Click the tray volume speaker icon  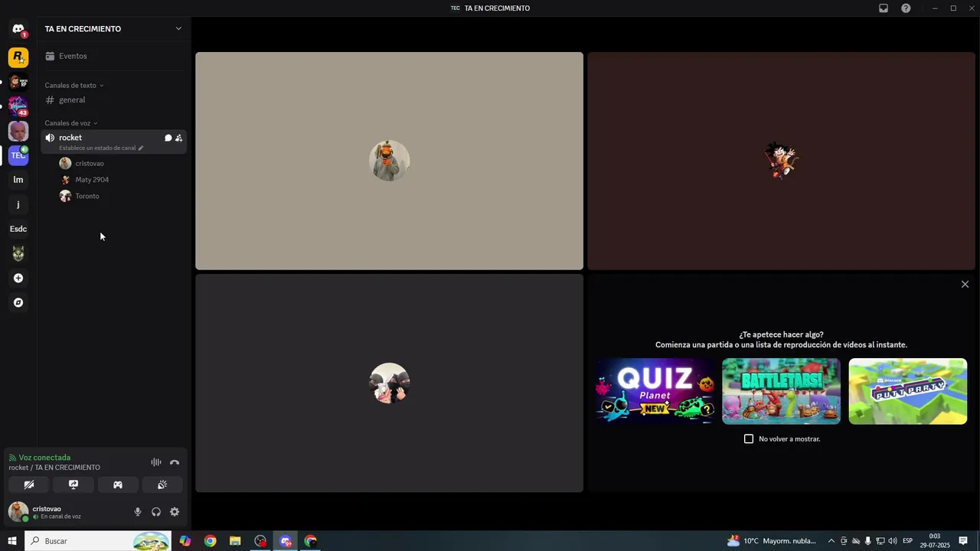point(893,541)
